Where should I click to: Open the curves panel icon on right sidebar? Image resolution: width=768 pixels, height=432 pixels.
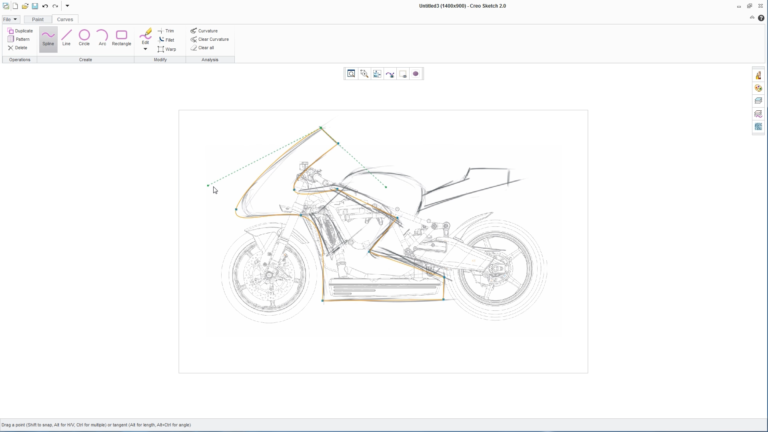tap(758, 114)
